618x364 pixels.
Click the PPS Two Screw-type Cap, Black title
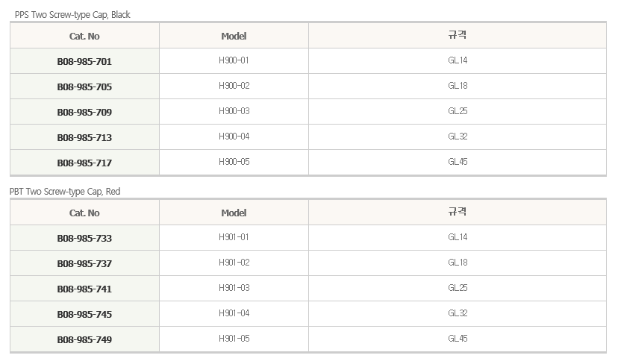coord(72,15)
